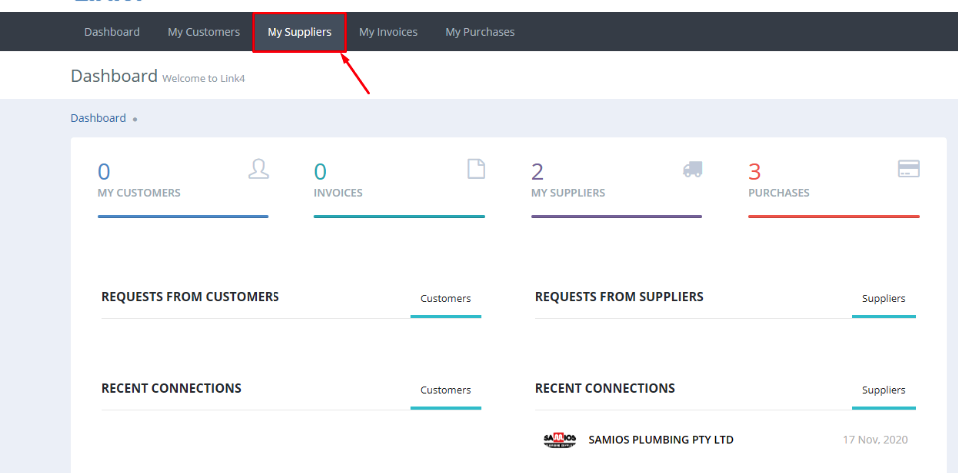
Task: Select Suppliers tab under Requests From Suppliers
Action: click(x=883, y=299)
